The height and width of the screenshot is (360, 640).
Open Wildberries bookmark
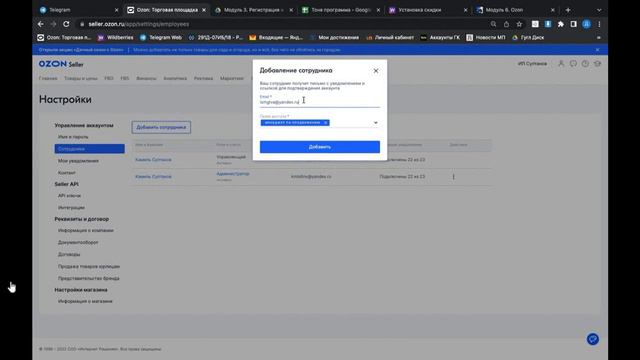[x=116, y=38]
